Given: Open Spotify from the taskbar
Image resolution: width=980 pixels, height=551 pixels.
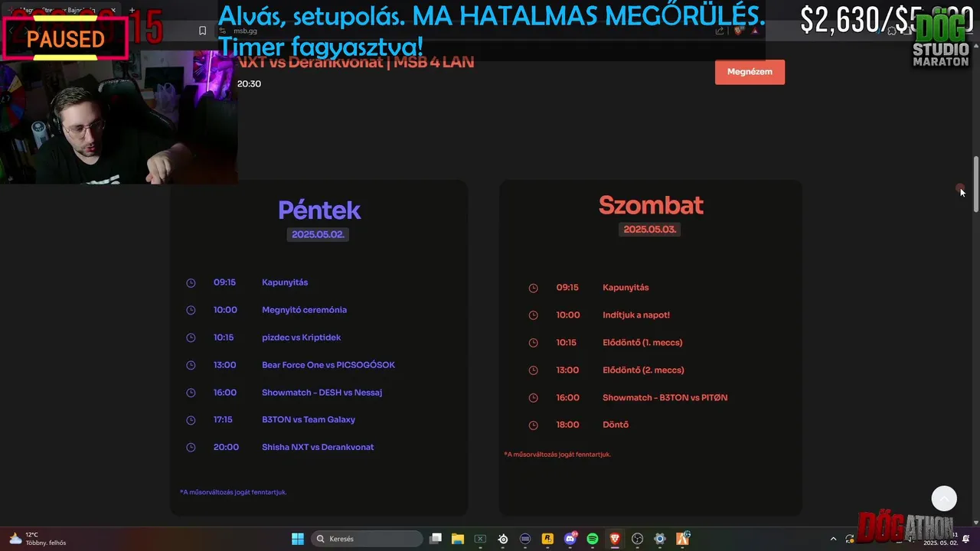Looking at the screenshot, I should (593, 539).
